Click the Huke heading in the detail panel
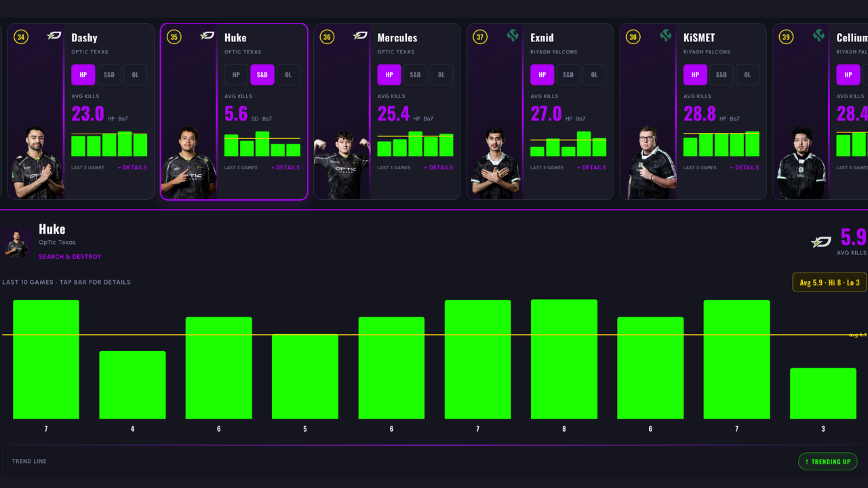 click(52, 229)
